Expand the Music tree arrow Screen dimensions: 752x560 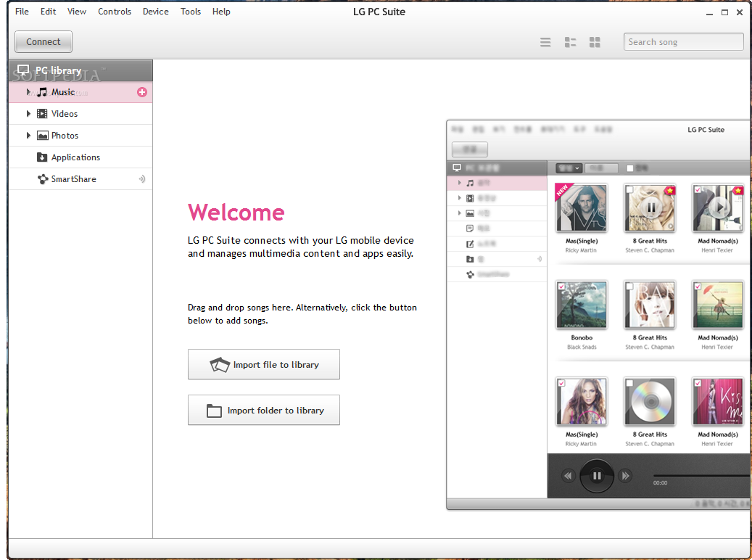coord(28,91)
